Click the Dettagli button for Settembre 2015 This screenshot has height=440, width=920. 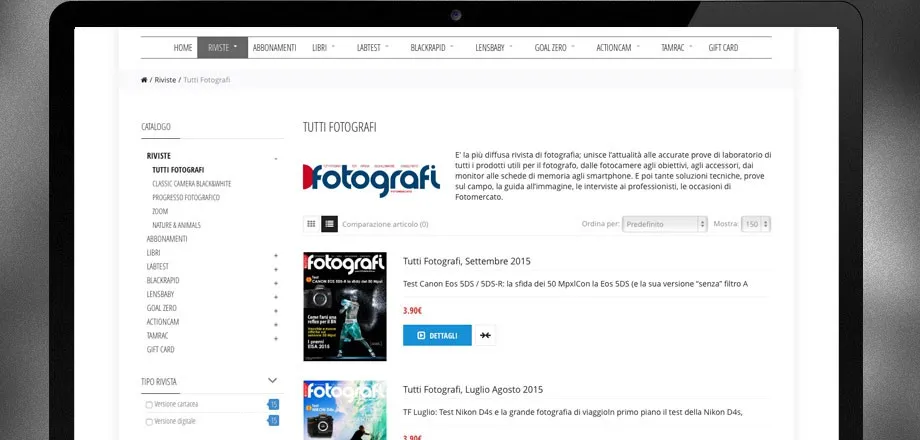tap(437, 335)
